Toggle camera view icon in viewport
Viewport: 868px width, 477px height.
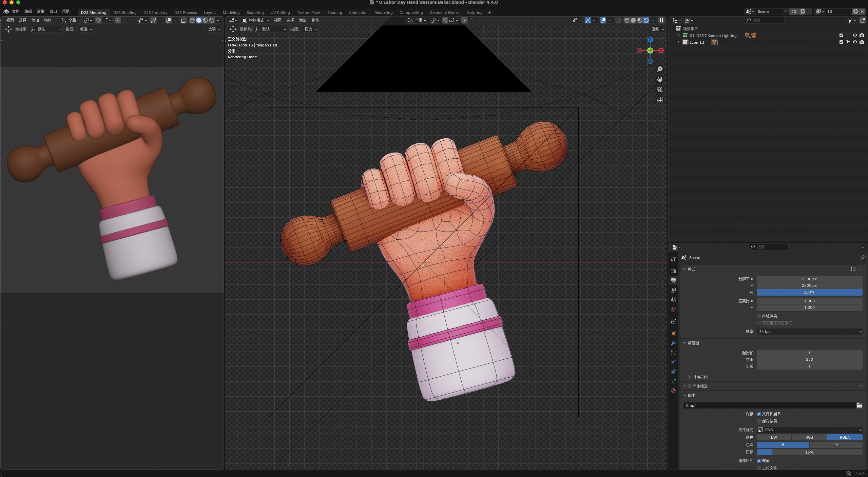point(660,90)
